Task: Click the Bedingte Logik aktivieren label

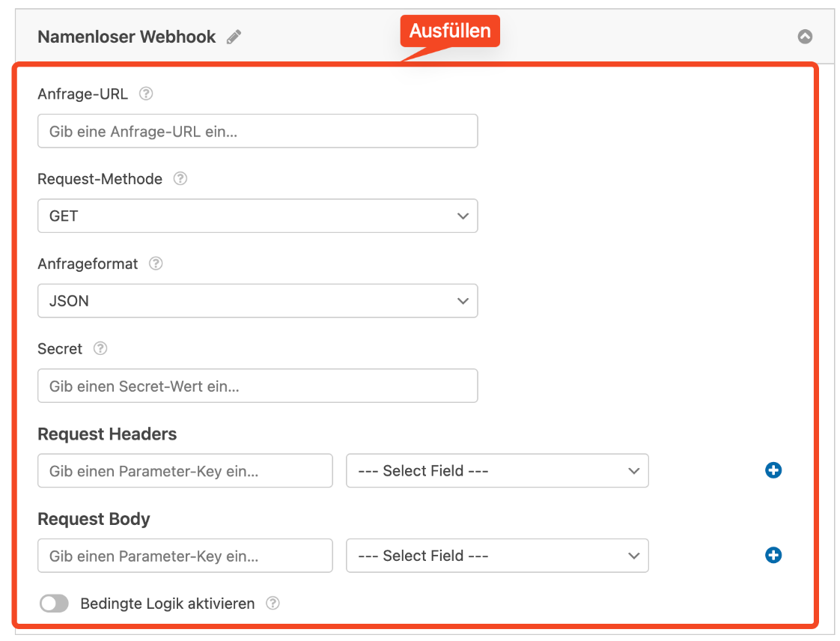Action: click(x=168, y=604)
